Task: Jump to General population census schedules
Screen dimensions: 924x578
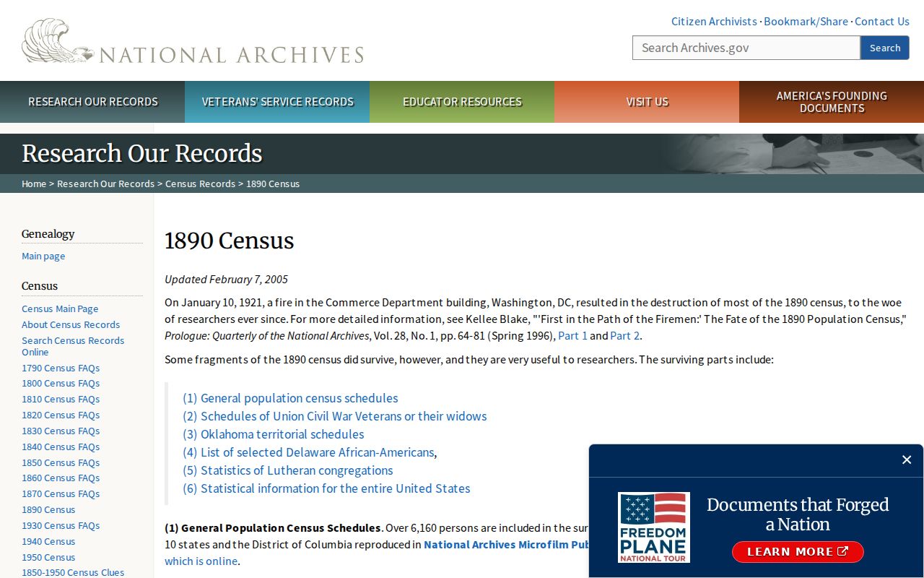Action: tap(290, 398)
